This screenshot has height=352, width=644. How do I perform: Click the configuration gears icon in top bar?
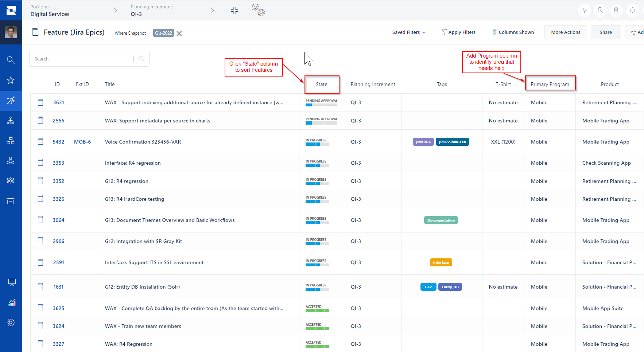258,10
